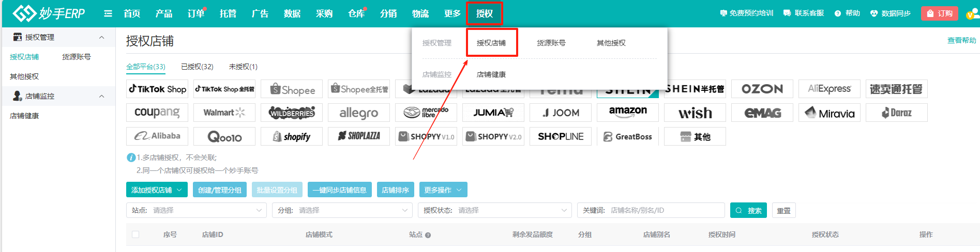Tick the table header select-all checkbox
Image resolution: width=980 pixels, height=252 pixels.
pyautogui.click(x=135, y=234)
